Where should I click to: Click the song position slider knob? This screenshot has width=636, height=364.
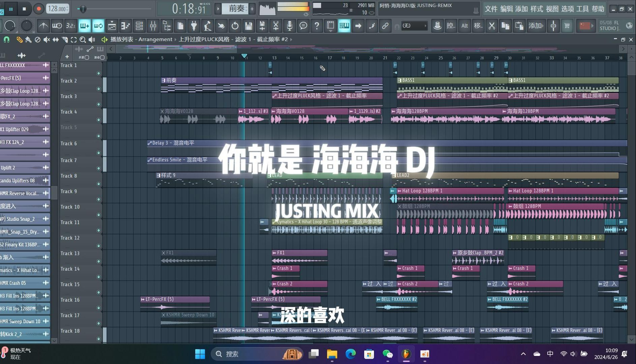(83, 9)
